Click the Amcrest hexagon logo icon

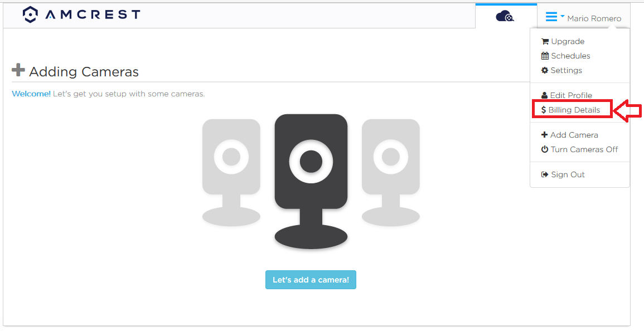(x=31, y=15)
